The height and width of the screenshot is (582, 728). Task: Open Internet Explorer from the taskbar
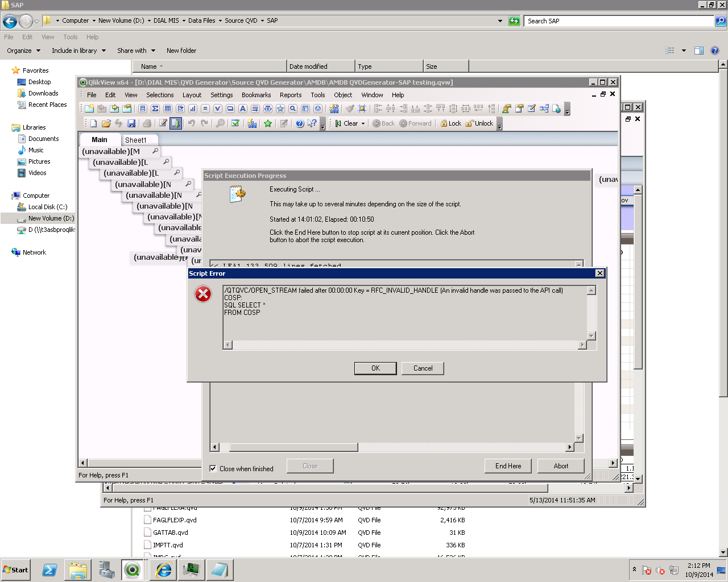point(163,569)
